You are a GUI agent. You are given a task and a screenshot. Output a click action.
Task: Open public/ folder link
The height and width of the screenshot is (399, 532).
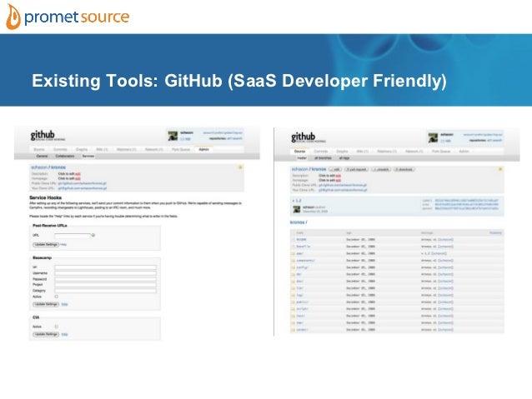coord(303,302)
